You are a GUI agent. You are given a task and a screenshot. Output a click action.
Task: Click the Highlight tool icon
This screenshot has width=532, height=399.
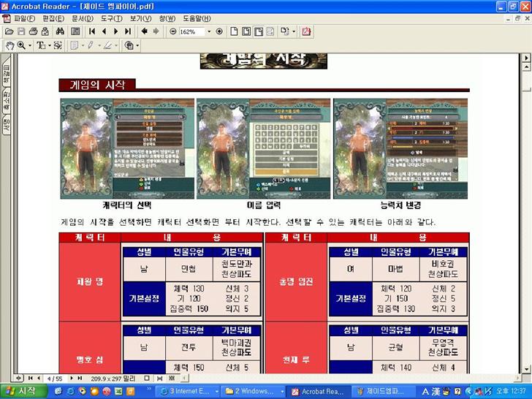pyautogui.click(x=107, y=45)
